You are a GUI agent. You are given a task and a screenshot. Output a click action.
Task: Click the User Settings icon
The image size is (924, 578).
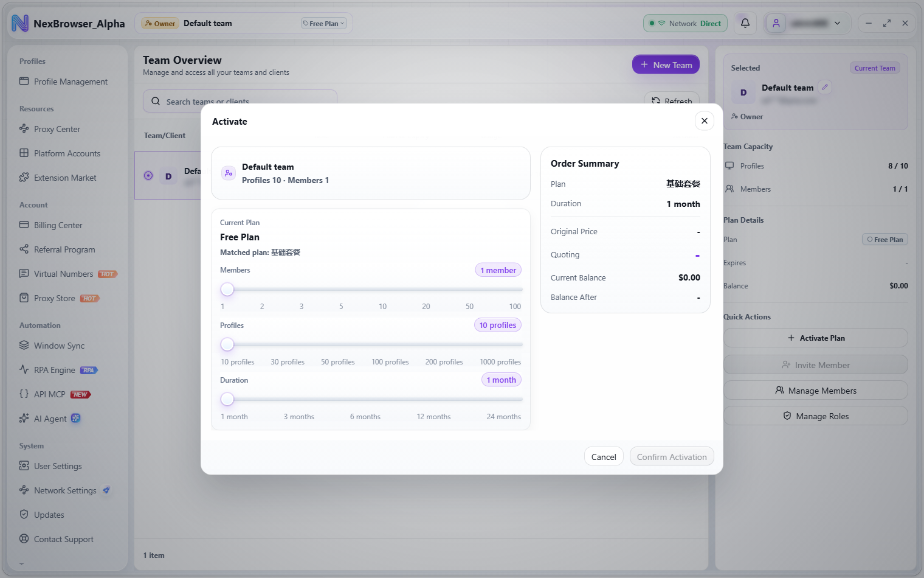pos(24,465)
